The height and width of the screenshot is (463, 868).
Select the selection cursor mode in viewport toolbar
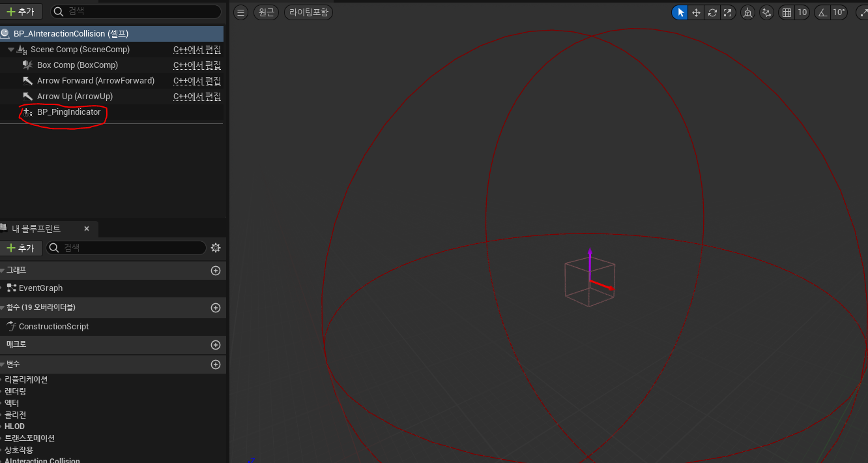(680, 12)
